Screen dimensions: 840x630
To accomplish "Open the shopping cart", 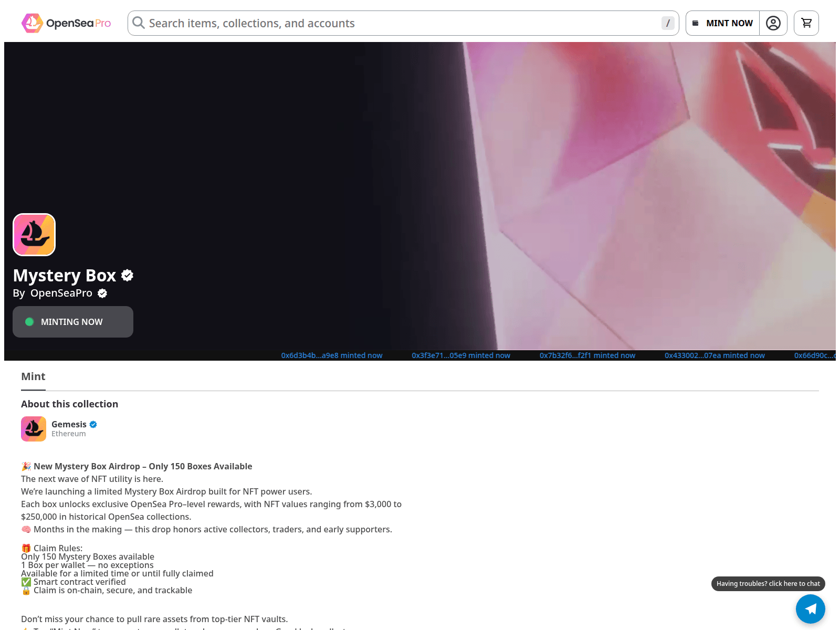I will tap(806, 23).
